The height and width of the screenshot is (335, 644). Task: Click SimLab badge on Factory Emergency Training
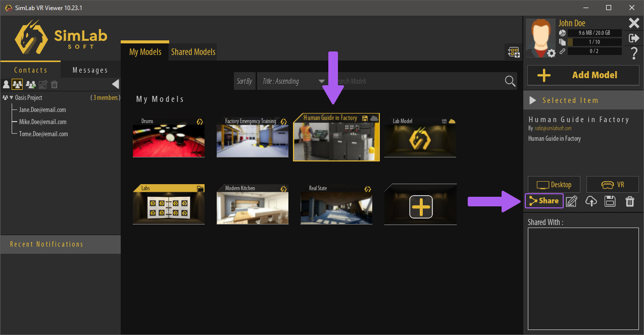click(x=283, y=122)
